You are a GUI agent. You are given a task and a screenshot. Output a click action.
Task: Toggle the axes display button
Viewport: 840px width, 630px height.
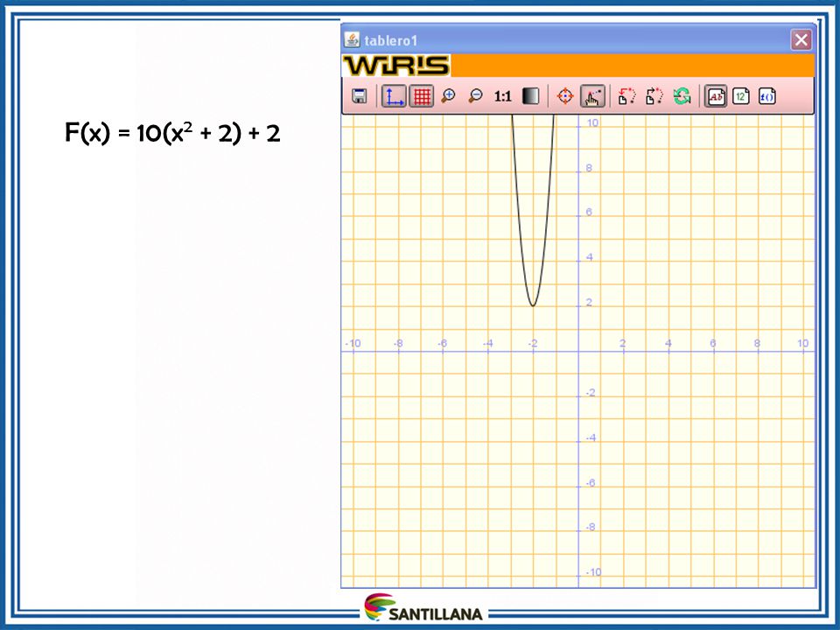coord(394,96)
